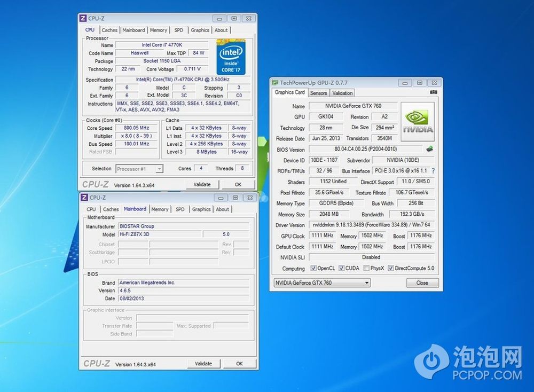Switch to the Sensors tab in GPU-Z
Screen dimensions: 534x392
coord(318,93)
